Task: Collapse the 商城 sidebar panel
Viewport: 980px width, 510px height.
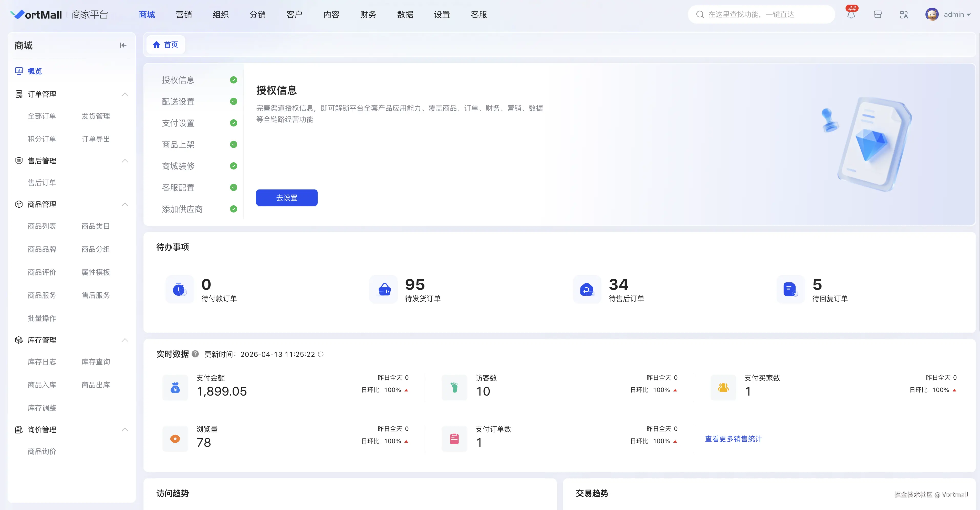Action: click(122, 46)
